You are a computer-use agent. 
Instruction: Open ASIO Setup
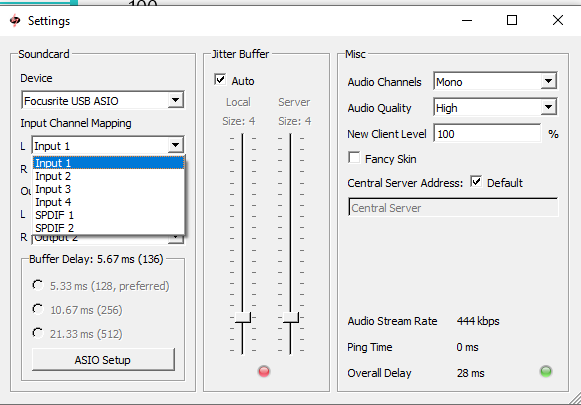(x=103, y=359)
